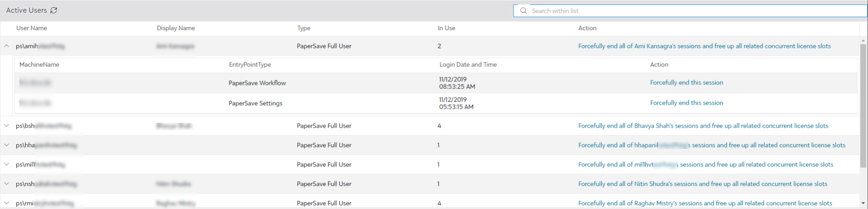Click the scrollbar down arrow
The image size is (868, 209).
click(x=863, y=204)
